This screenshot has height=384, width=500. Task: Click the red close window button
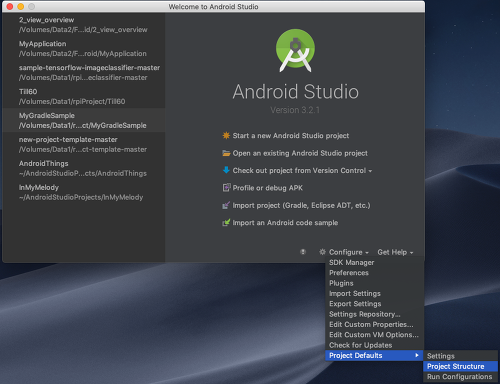coord(10,6)
